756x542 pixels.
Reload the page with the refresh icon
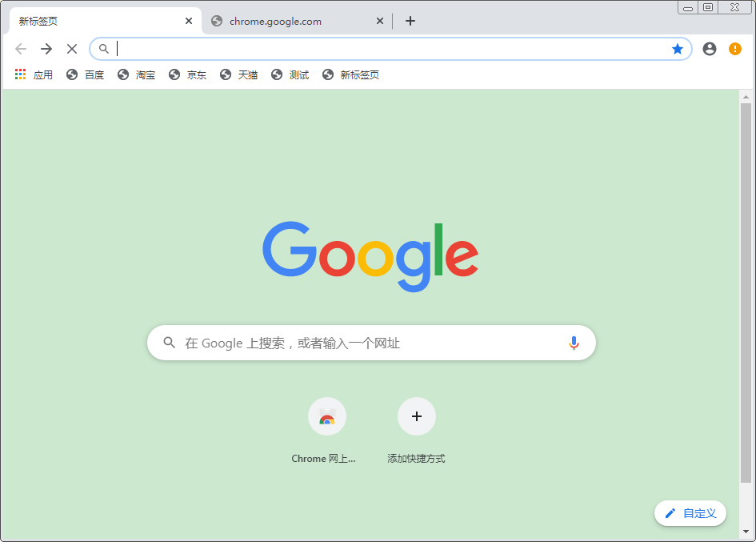[x=71, y=49]
